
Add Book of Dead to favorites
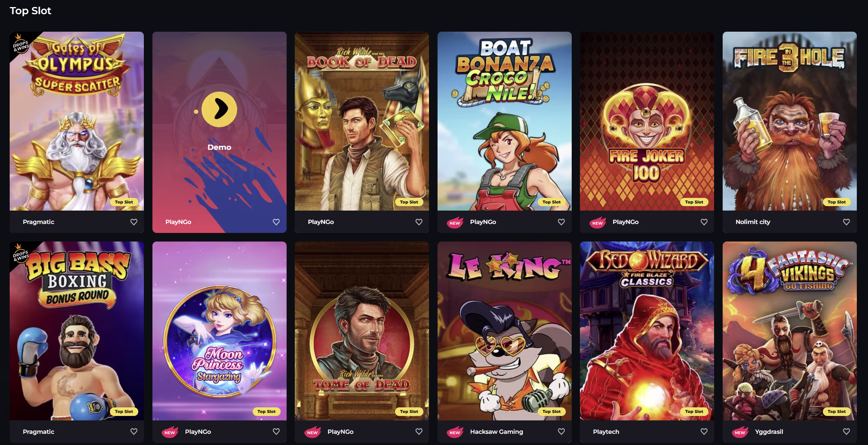(419, 222)
